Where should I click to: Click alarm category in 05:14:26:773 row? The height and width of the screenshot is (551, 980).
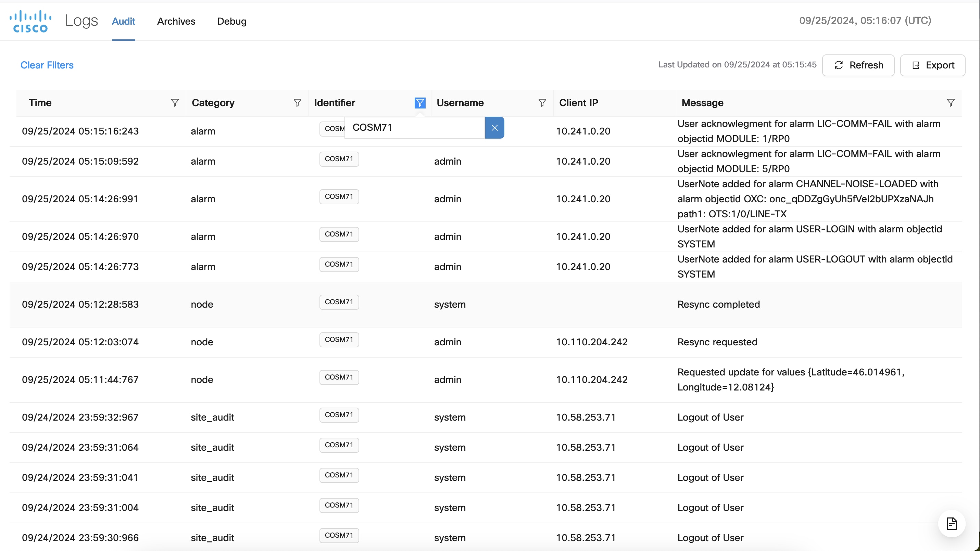tap(203, 267)
